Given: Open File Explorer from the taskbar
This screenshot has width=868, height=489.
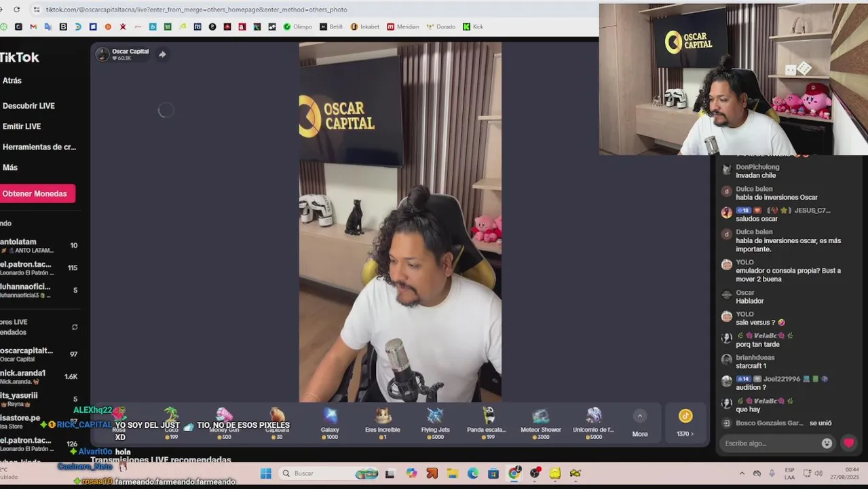Looking at the screenshot, I should coord(452,473).
